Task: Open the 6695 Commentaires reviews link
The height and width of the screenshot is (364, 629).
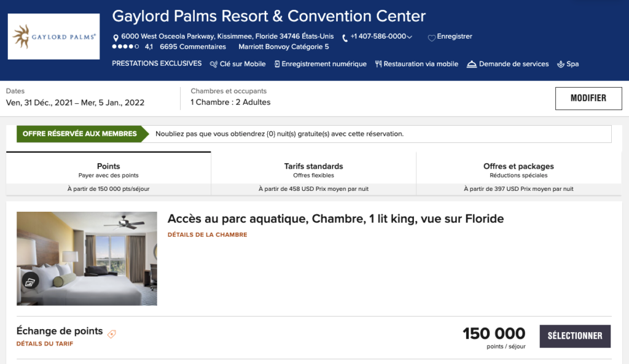Action: 193,47
